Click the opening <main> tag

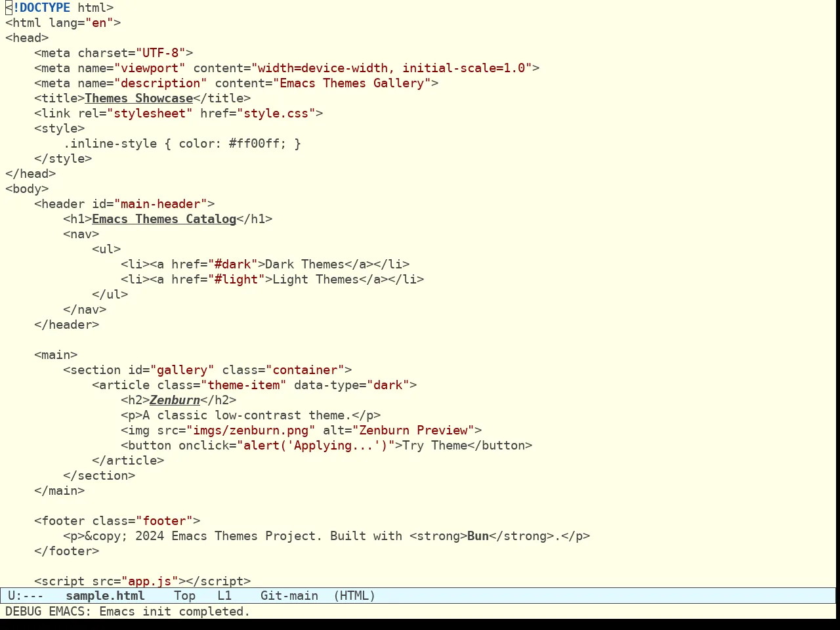pyautogui.click(x=56, y=355)
